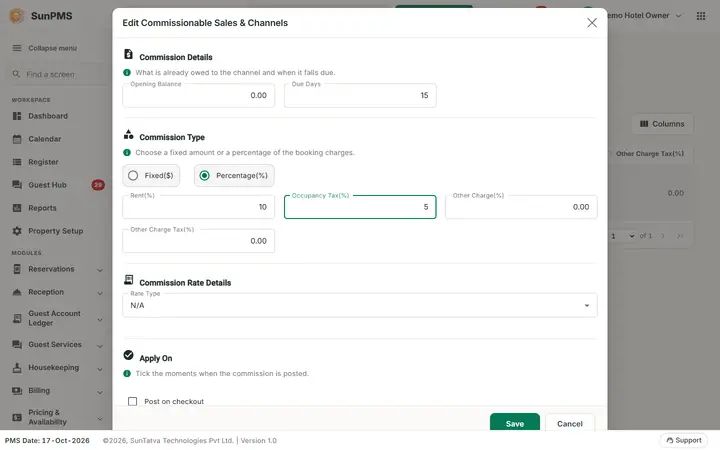Select the Percentage(%) radio option

point(234,175)
